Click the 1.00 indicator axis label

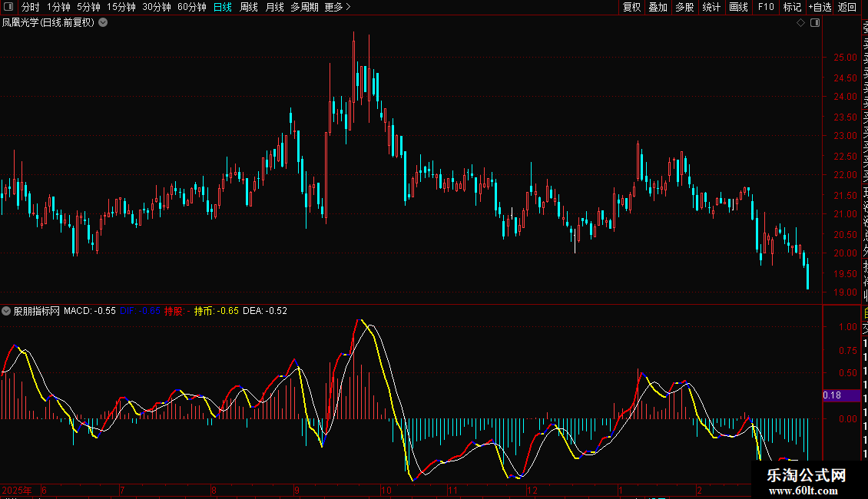pos(847,326)
